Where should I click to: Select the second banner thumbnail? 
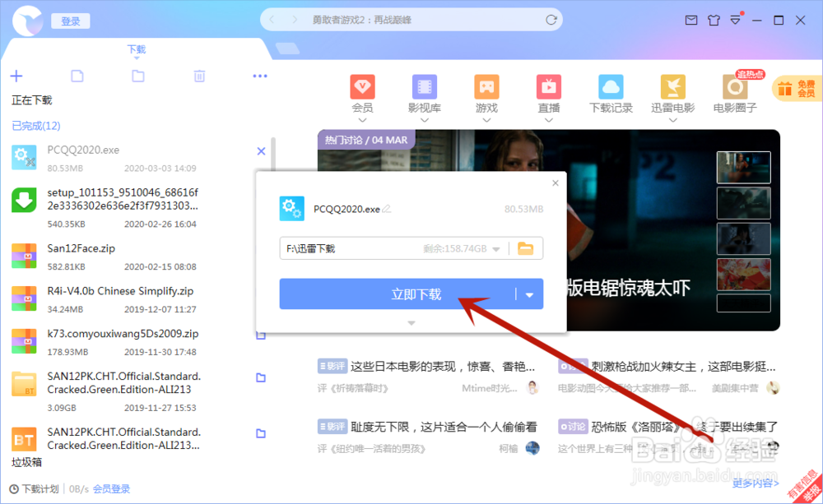pyautogui.click(x=743, y=203)
